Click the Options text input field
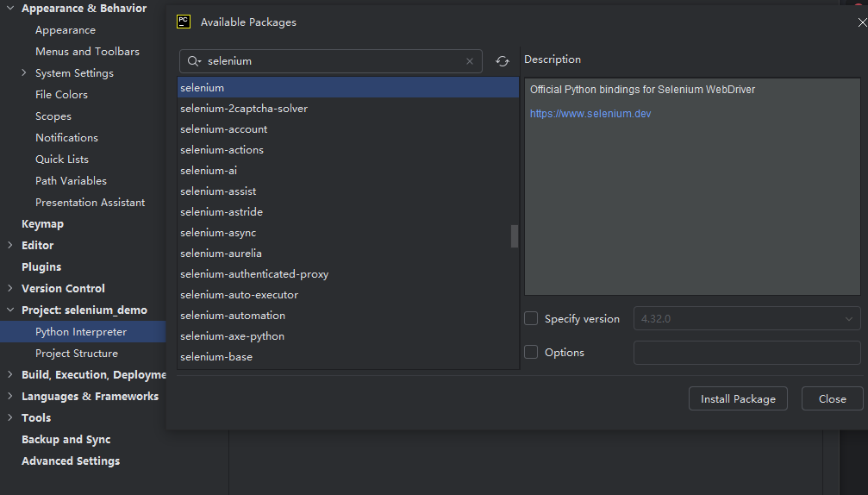The height and width of the screenshot is (495, 868). click(746, 353)
